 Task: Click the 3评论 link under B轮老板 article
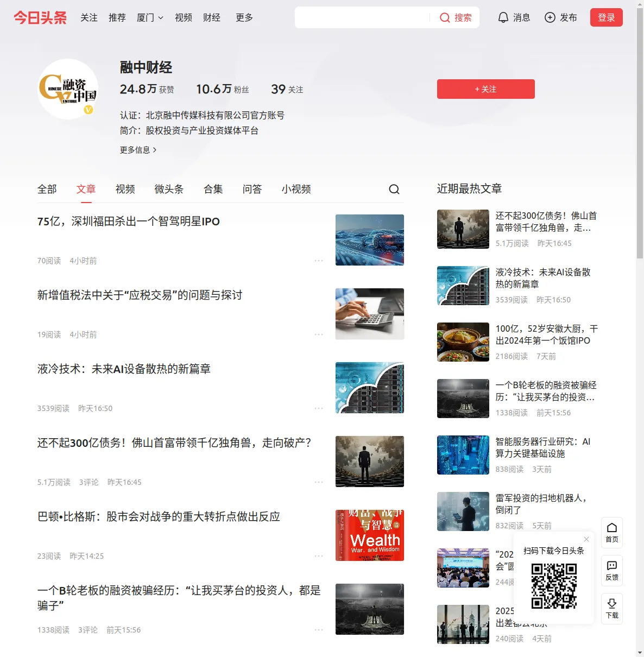click(x=88, y=630)
